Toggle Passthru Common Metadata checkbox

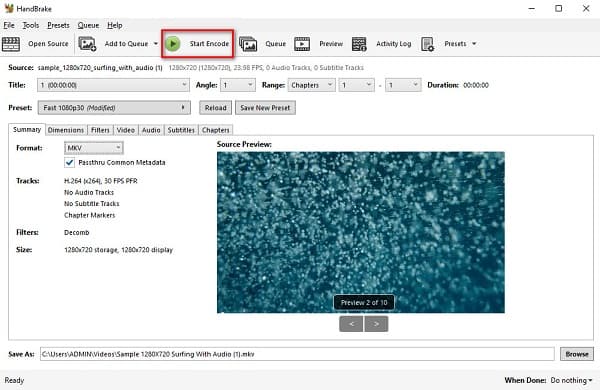coord(69,163)
